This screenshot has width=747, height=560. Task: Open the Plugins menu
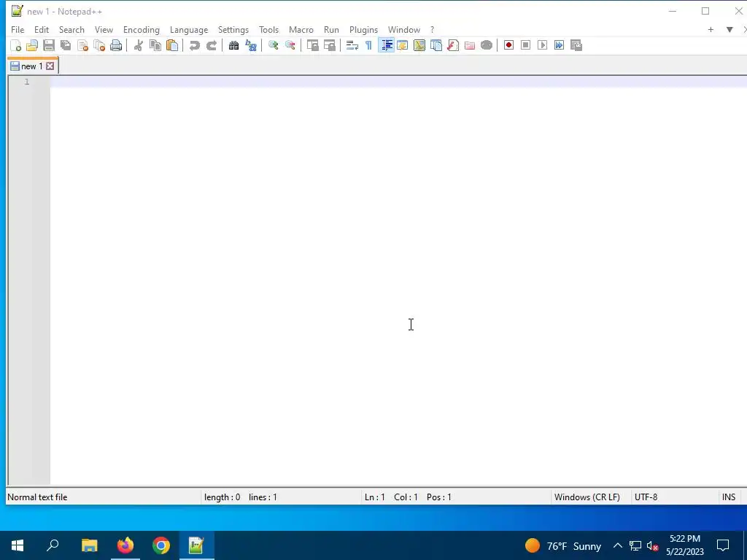[363, 29]
